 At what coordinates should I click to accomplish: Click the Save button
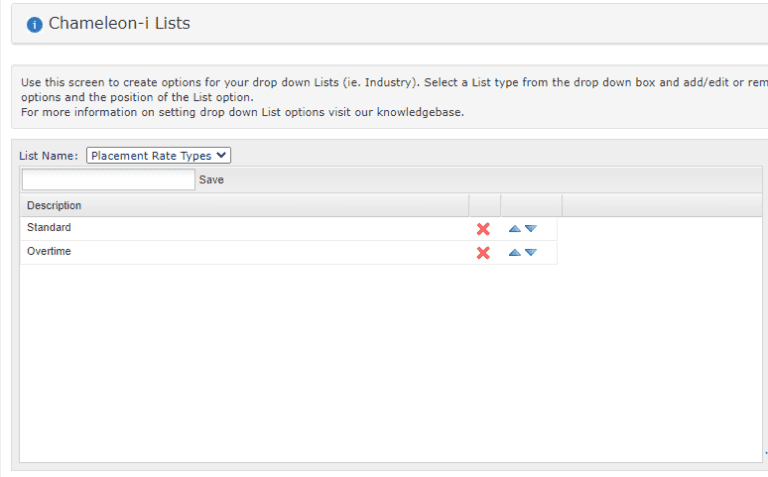tap(211, 180)
